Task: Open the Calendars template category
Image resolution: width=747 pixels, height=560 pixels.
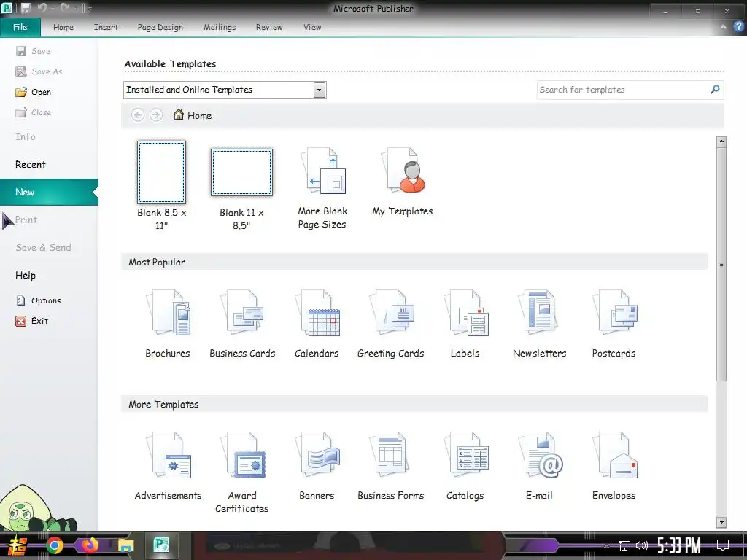Action: [317, 324]
